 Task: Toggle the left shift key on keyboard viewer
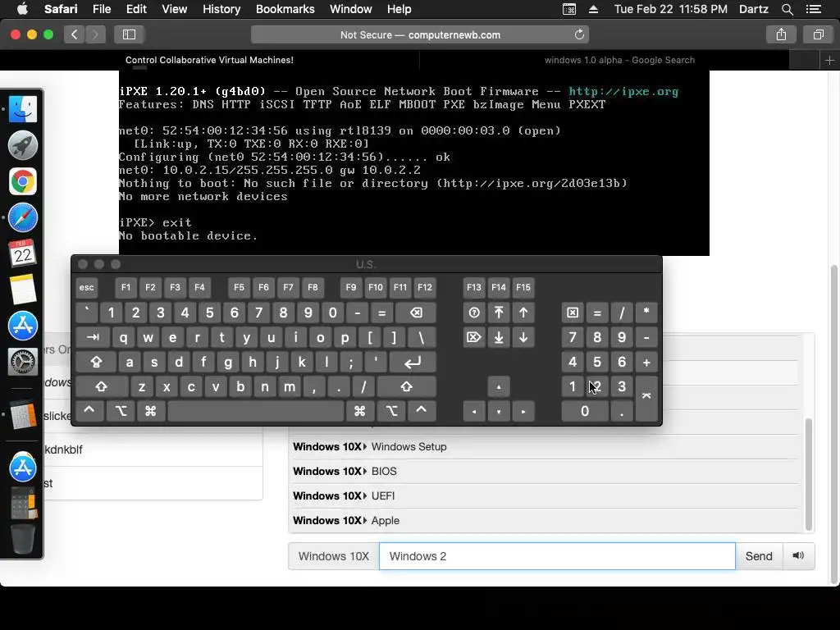coord(101,387)
